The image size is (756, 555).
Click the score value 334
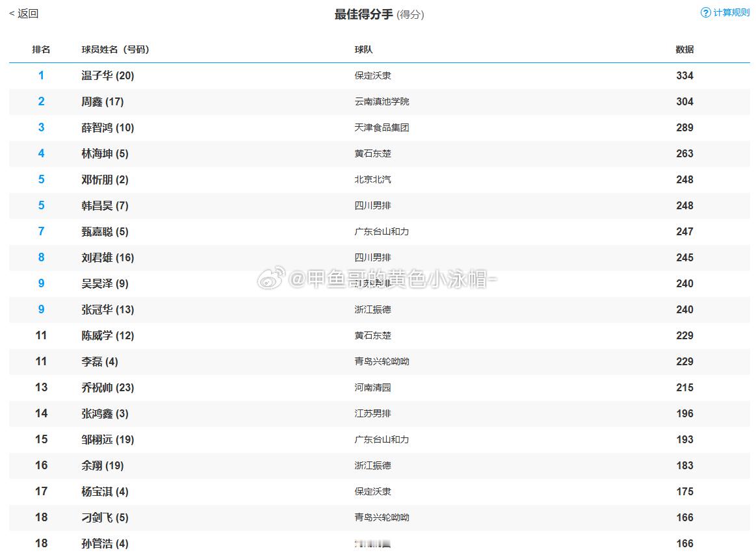684,75
